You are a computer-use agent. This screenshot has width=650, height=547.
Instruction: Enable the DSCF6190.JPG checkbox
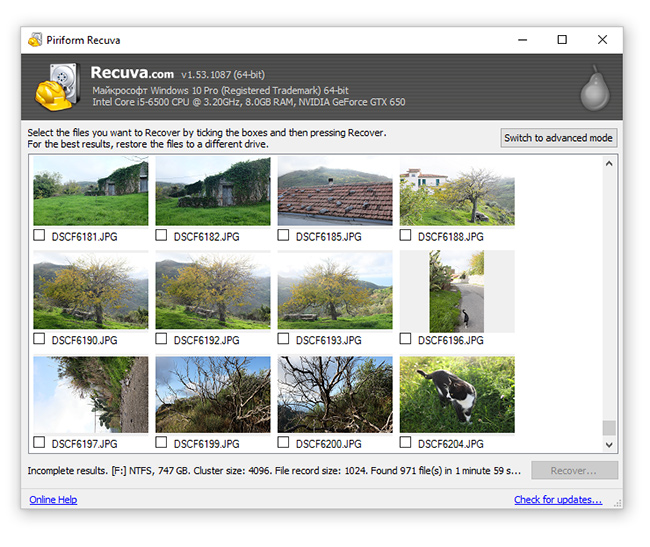tap(39, 339)
